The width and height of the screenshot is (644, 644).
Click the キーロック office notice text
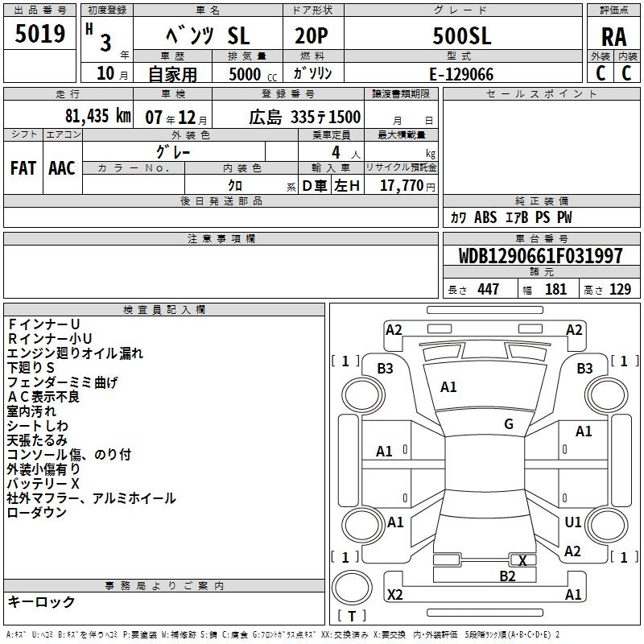41,602
